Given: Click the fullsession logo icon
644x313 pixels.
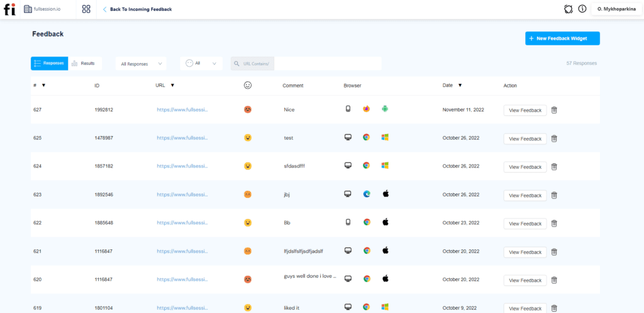Looking at the screenshot, I should point(9,9).
